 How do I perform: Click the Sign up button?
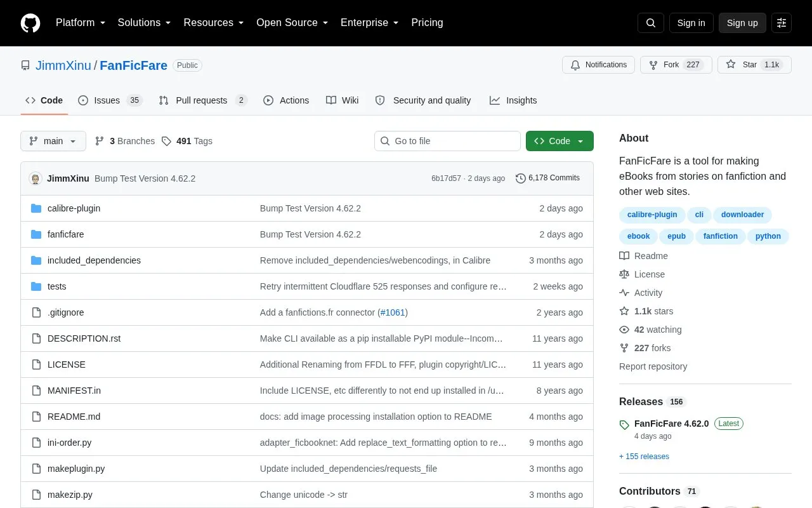coord(742,23)
